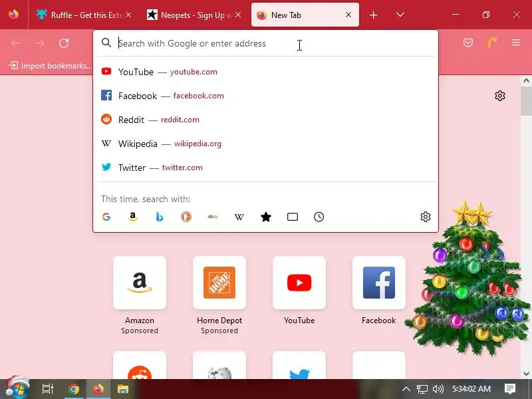Screen dimensions: 532x399
Task: Open Task View on the taskbar
Action: click(48, 389)
